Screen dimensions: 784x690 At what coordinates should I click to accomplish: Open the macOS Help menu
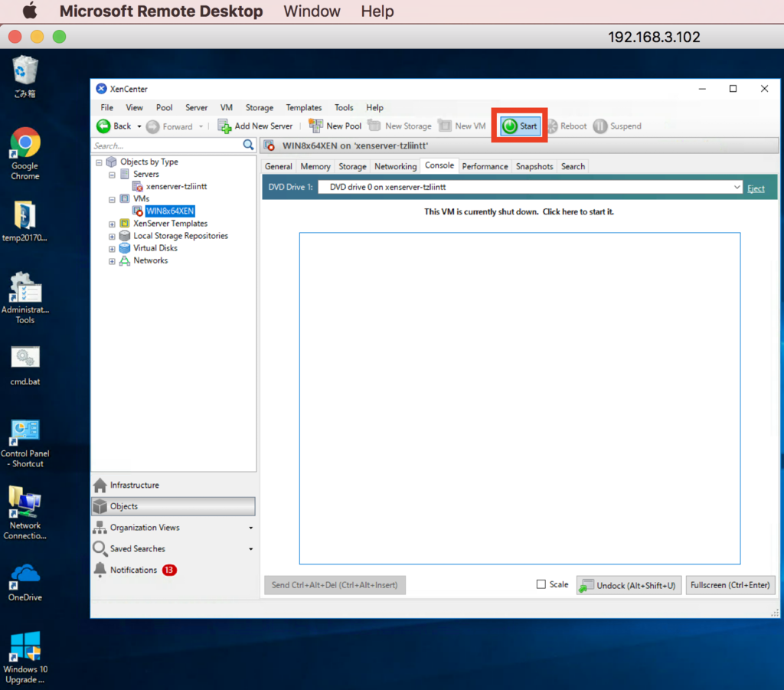377,11
